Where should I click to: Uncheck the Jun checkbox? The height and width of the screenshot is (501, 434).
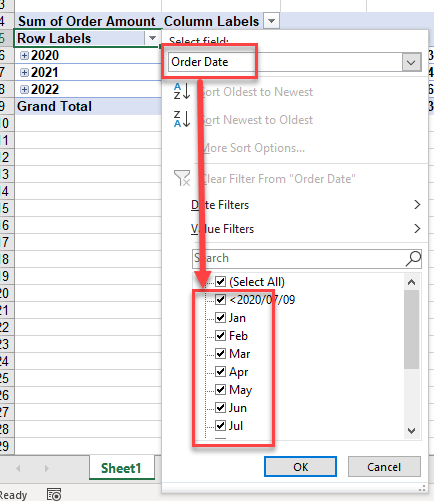(x=220, y=407)
